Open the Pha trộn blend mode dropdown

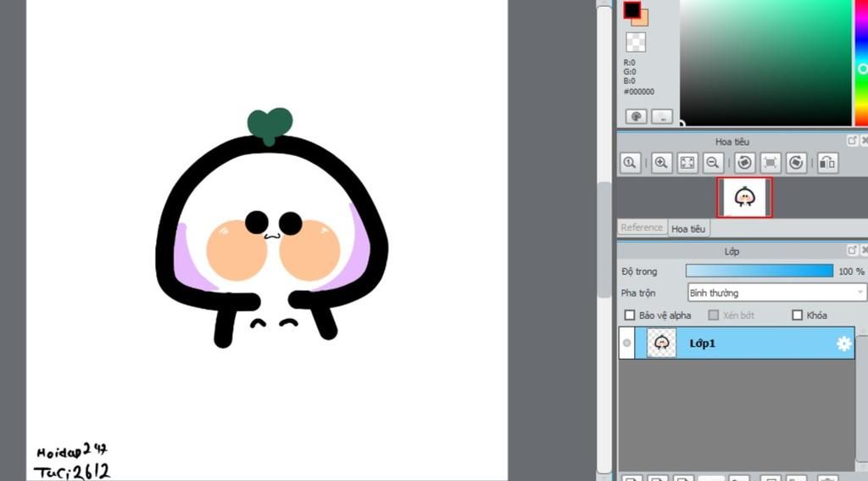pyautogui.click(x=777, y=293)
